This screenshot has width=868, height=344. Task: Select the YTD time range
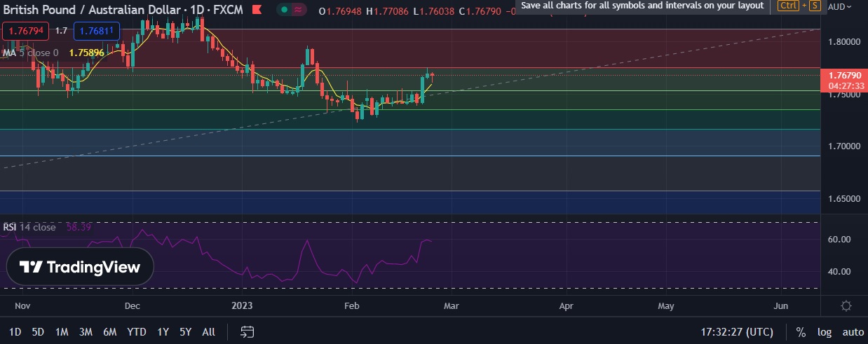pos(136,331)
